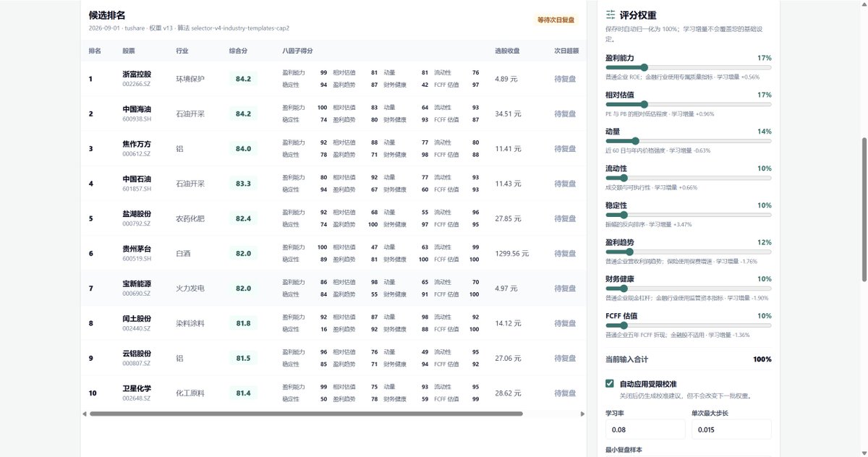
Task: Select the 盐湖股份 stock name
Action: (x=137, y=214)
